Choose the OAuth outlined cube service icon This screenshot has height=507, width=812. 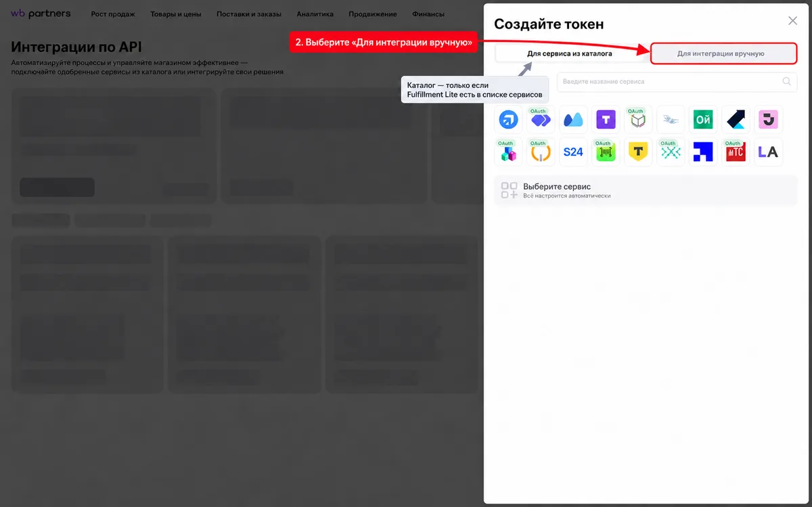pos(638,120)
